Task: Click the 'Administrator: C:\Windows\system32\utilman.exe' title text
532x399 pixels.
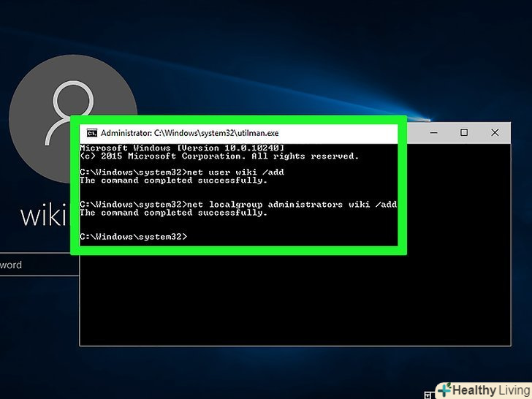Action: [x=189, y=133]
